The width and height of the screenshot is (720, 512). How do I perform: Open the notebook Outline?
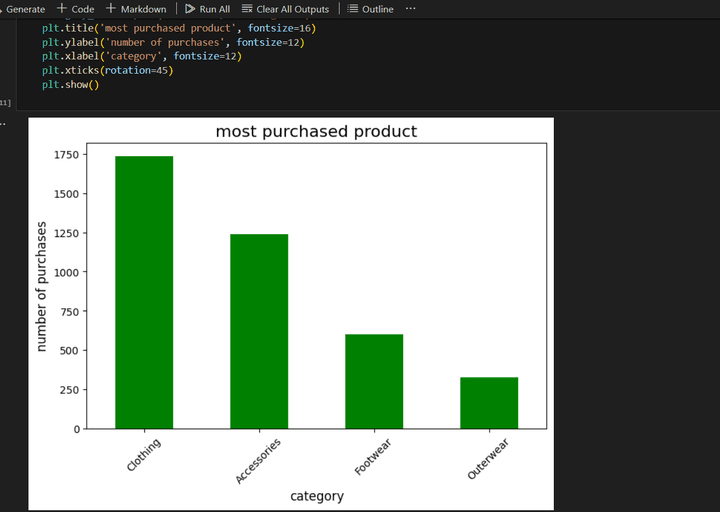[x=370, y=9]
